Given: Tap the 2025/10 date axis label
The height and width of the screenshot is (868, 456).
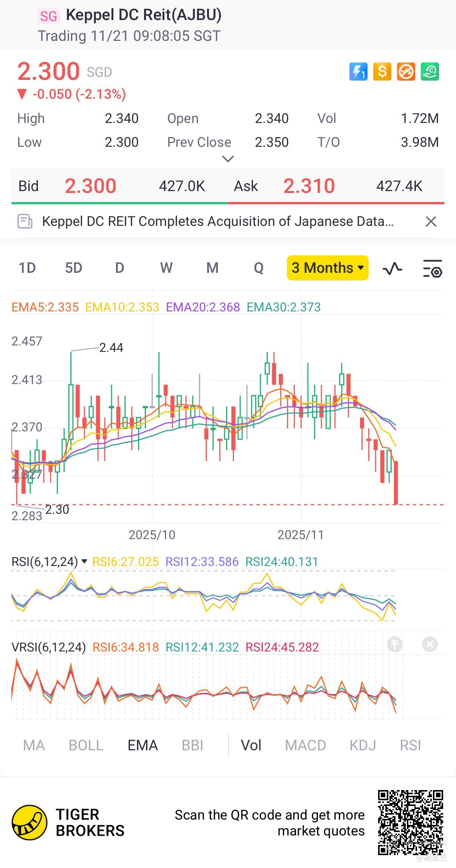Looking at the screenshot, I should point(152,535).
